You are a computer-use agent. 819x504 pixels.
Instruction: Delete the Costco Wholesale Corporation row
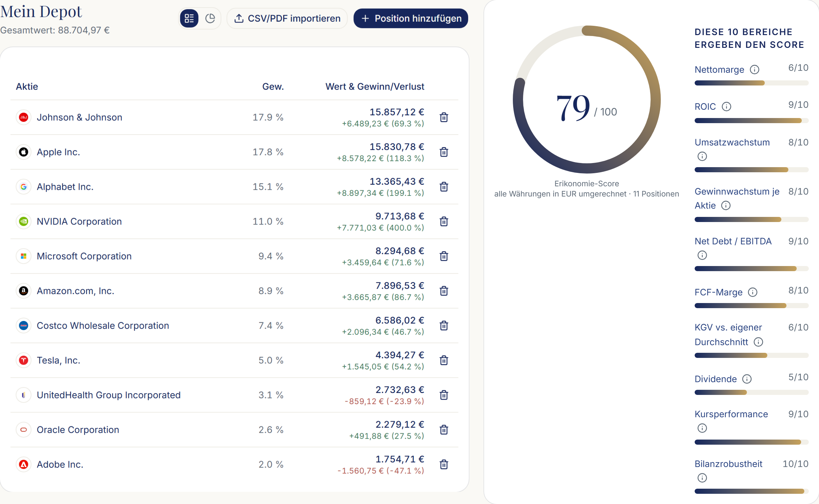coord(444,325)
